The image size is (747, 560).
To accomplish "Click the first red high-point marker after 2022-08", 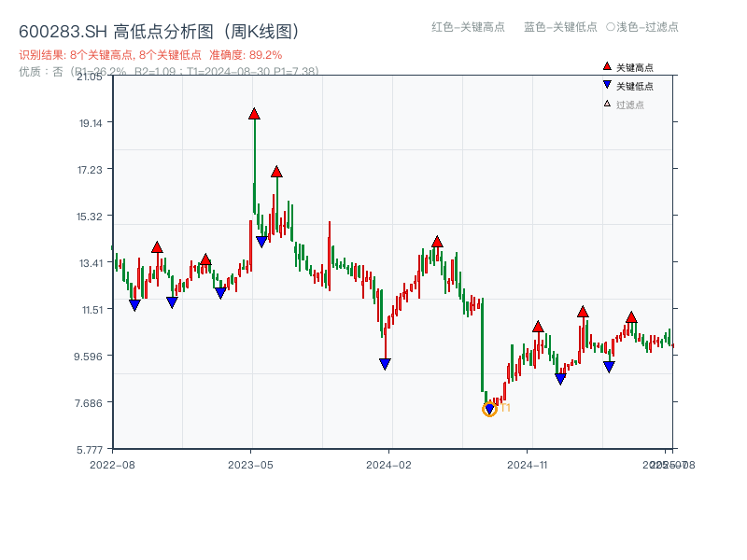I will tap(157, 247).
